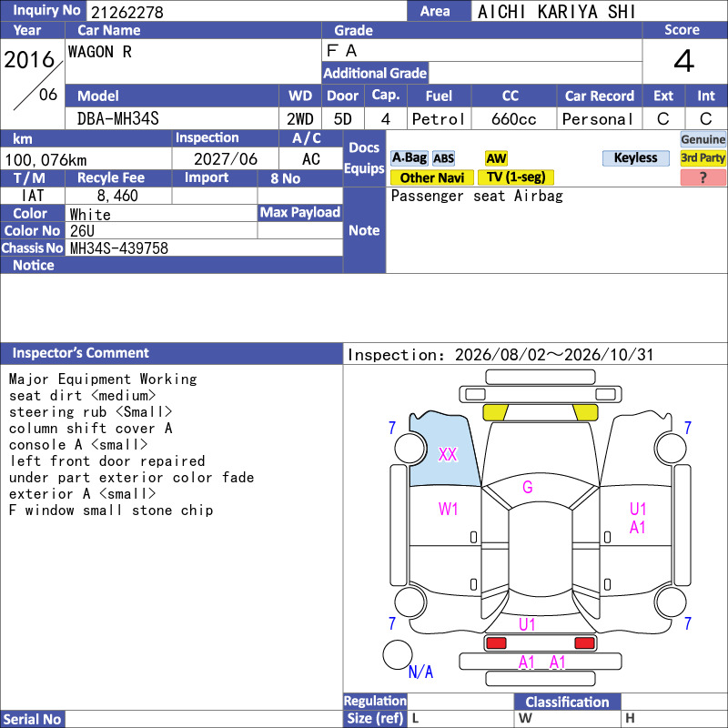Viewport: 728px width, 728px height.
Task: Click the Docs Equips header
Action: click(x=364, y=158)
